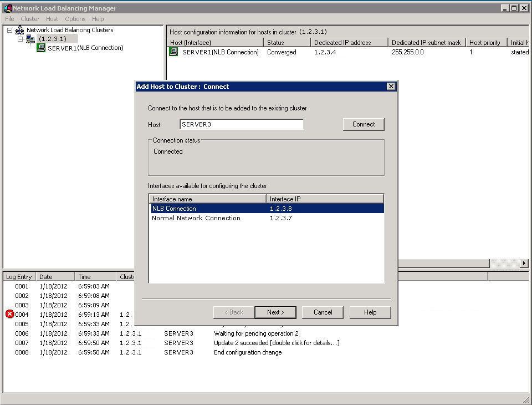Click the horizontal scrollbar right arrow
532x405 pixels.
pyautogui.click(x=524, y=263)
